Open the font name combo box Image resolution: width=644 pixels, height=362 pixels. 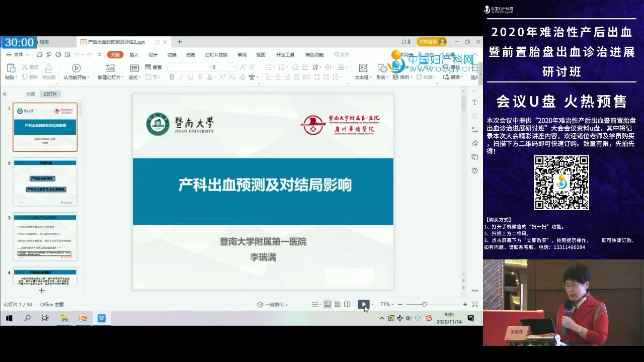tap(189, 67)
